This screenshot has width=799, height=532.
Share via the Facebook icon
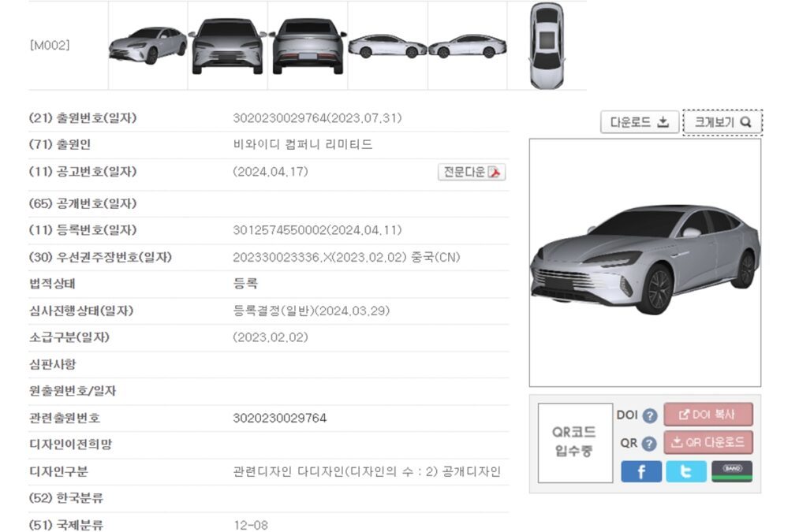tap(641, 471)
